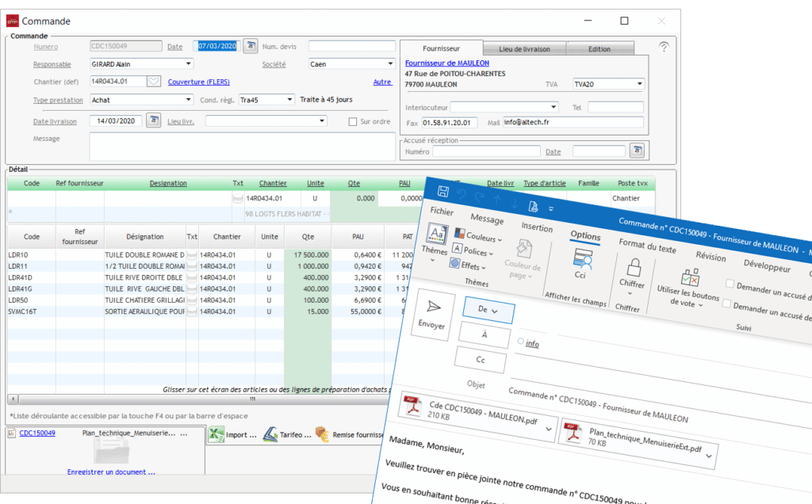Open the Responsable dropdown showing GIRARD Alain
The image size is (812, 504).
[x=189, y=63]
